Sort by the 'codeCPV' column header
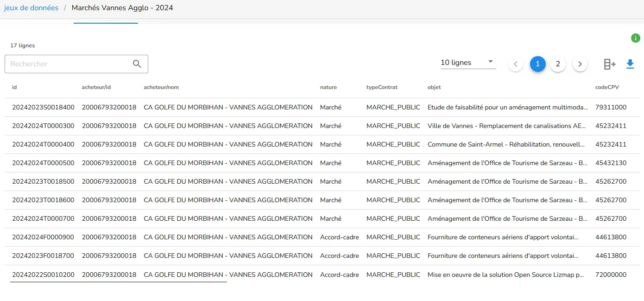 point(607,87)
